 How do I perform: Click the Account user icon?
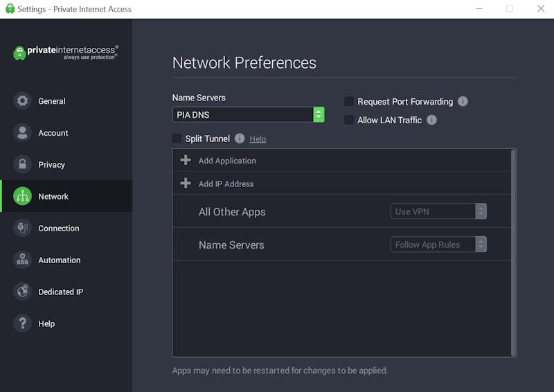22,132
